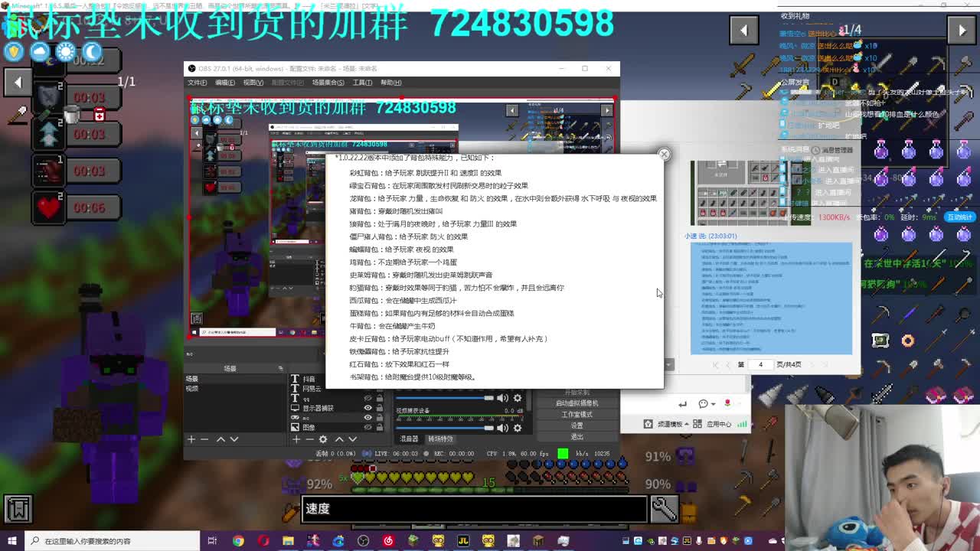Collapse the 频道模板 panel with its arrow

pos(686,423)
